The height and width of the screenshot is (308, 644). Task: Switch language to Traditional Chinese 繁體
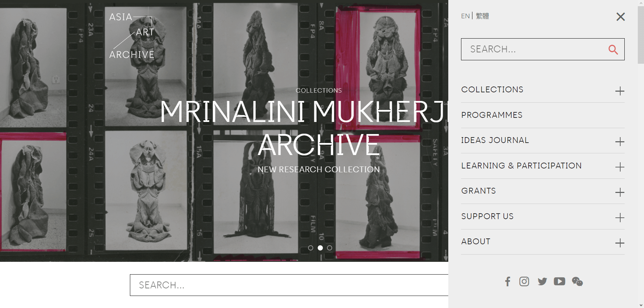[x=482, y=16]
